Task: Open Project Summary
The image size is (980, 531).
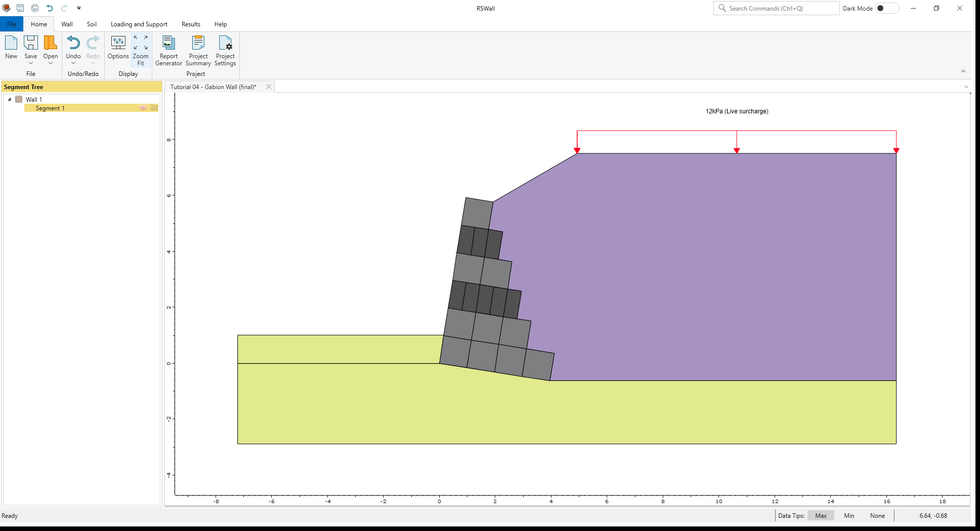Action: (198, 50)
